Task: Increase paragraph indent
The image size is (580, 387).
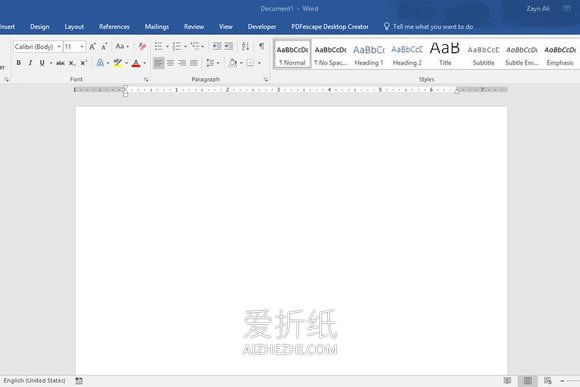Action: pyautogui.click(x=229, y=46)
